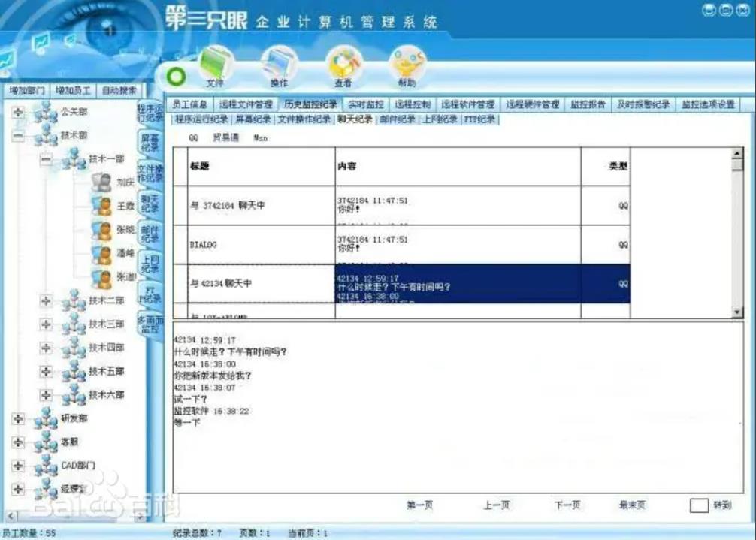The image size is (756, 540).
Task: Open the 查看 (View) toolbar icon
Action: [343, 63]
